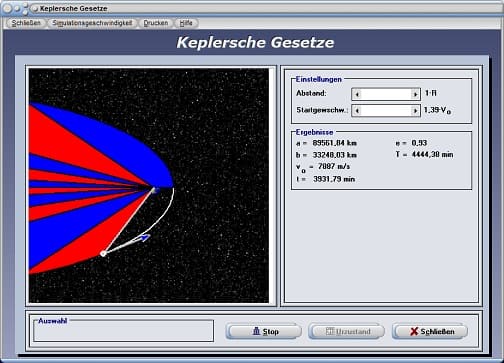Decrease Startgeschw. with left scroll arrow
This screenshot has width=504, height=363.
click(357, 111)
